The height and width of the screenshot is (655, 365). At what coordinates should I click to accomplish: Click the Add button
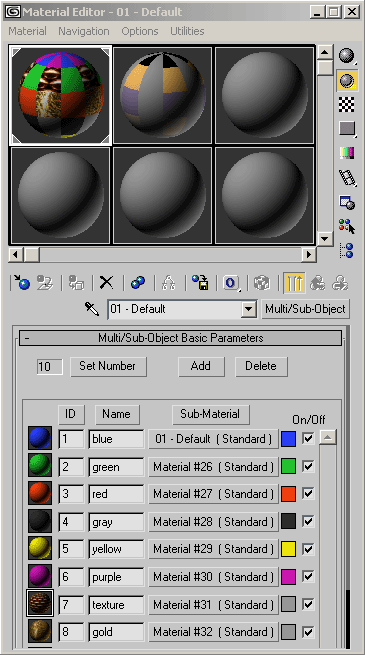click(201, 366)
